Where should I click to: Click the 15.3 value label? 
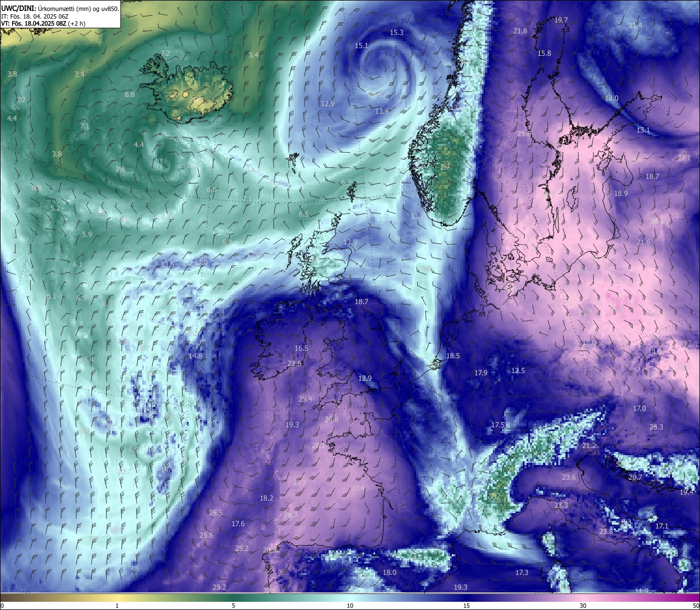click(x=396, y=32)
